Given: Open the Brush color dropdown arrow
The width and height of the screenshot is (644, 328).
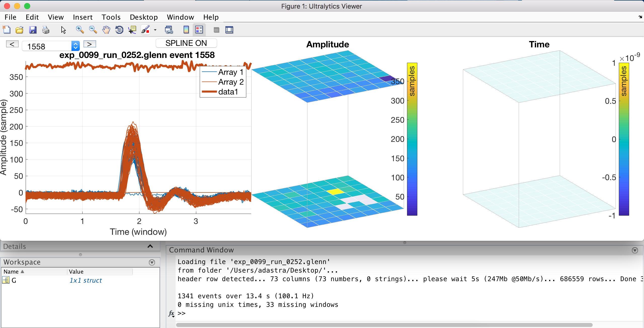Looking at the screenshot, I should (x=155, y=30).
